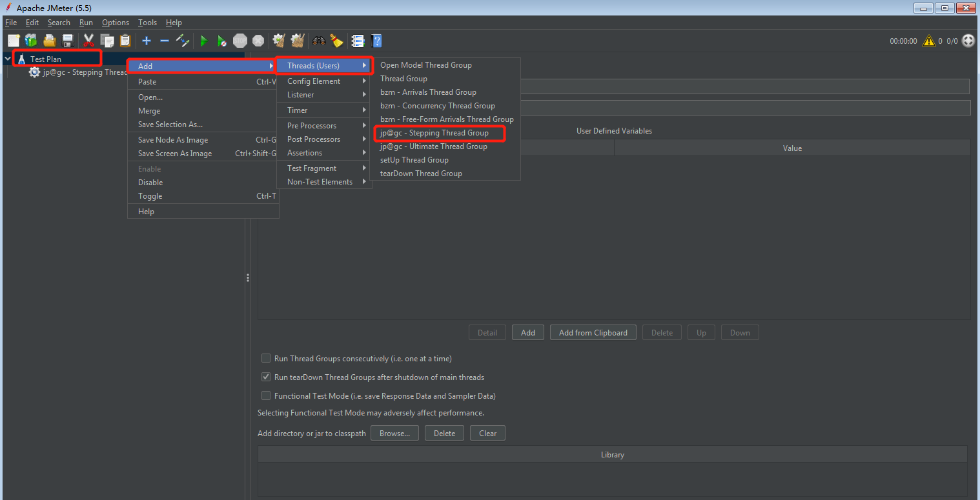The image size is (980, 500).
Task: Click Disable in the context menu
Action: tap(203, 183)
